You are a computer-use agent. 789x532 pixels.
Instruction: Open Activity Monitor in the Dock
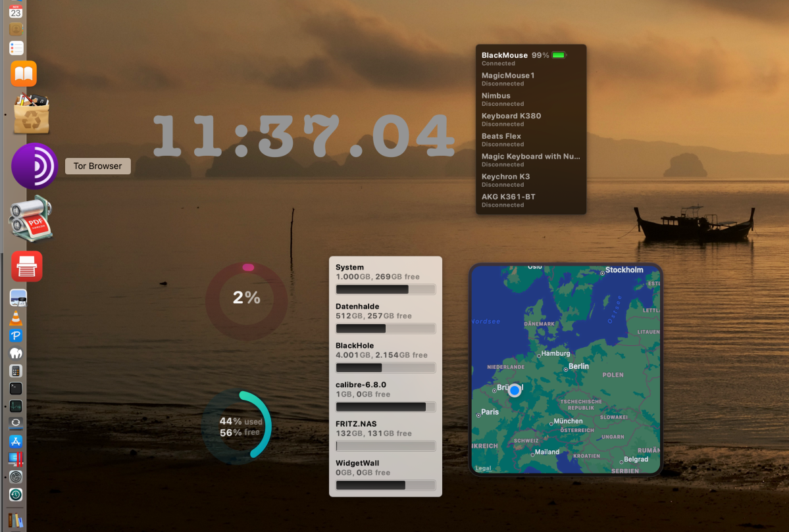click(x=16, y=406)
